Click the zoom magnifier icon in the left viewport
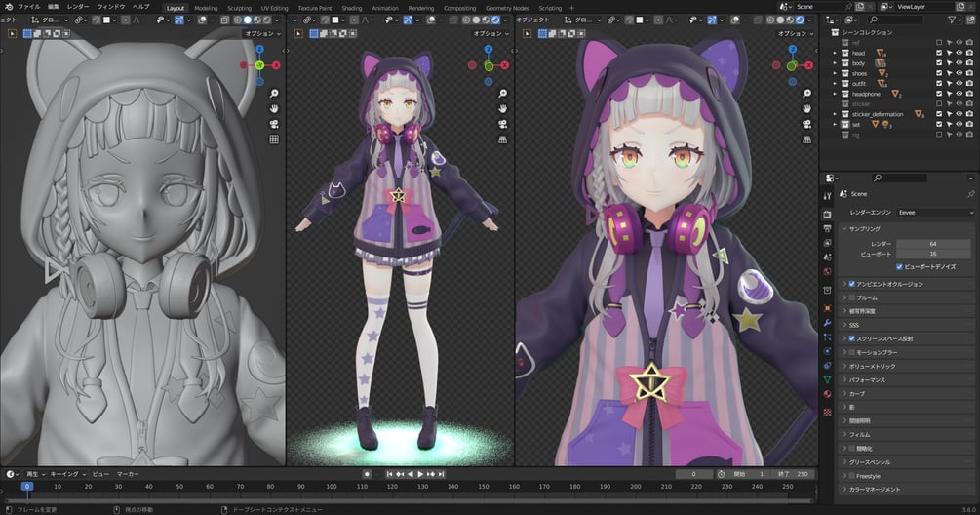 click(x=274, y=93)
